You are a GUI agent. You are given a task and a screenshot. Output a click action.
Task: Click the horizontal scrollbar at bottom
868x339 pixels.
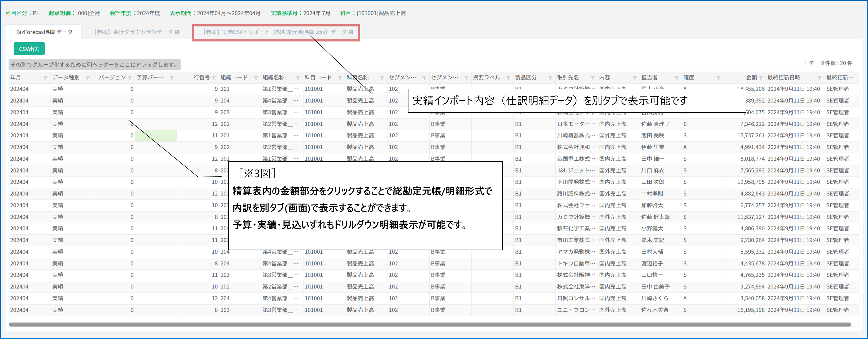click(430, 324)
